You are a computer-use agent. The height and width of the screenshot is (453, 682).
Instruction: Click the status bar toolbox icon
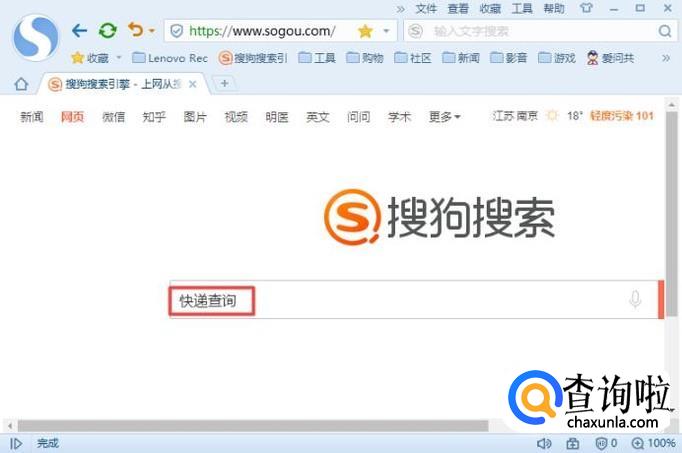(572, 443)
